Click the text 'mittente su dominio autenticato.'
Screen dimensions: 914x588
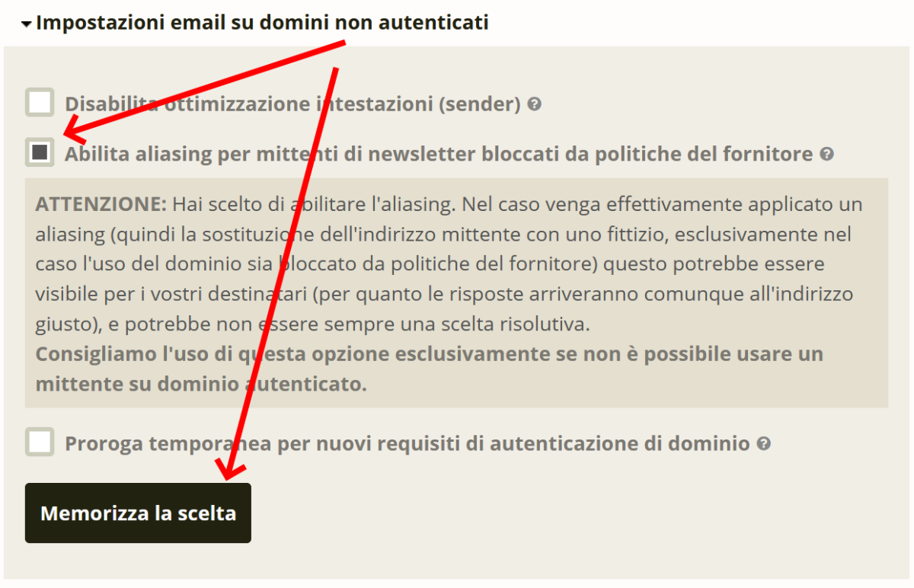[201, 384]
